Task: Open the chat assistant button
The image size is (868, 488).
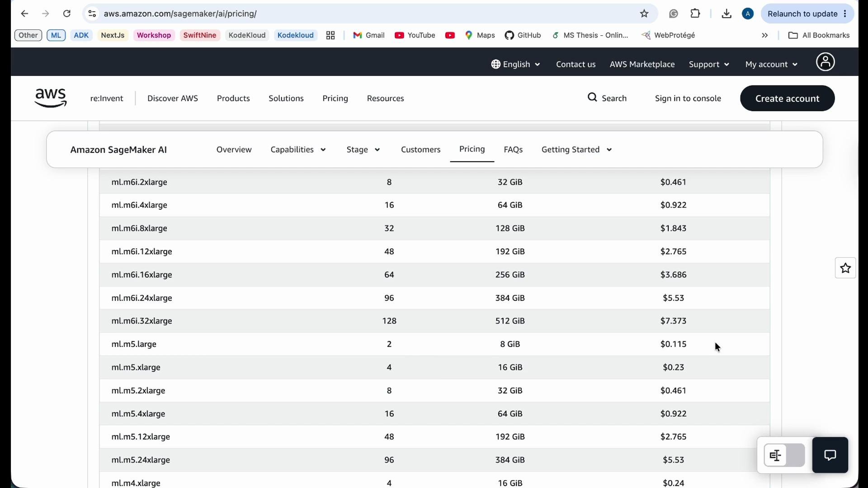Action: click(830, 455)
